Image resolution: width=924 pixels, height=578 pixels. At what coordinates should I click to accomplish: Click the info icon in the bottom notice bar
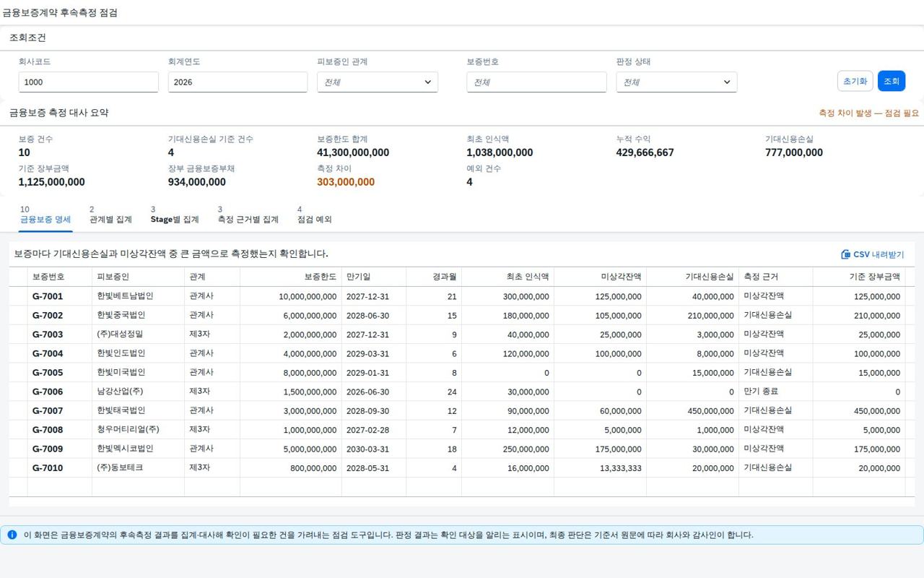12,535
